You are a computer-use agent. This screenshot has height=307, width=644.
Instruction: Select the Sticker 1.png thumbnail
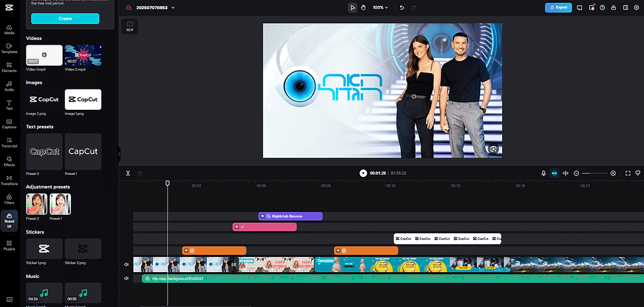(45, 248)
